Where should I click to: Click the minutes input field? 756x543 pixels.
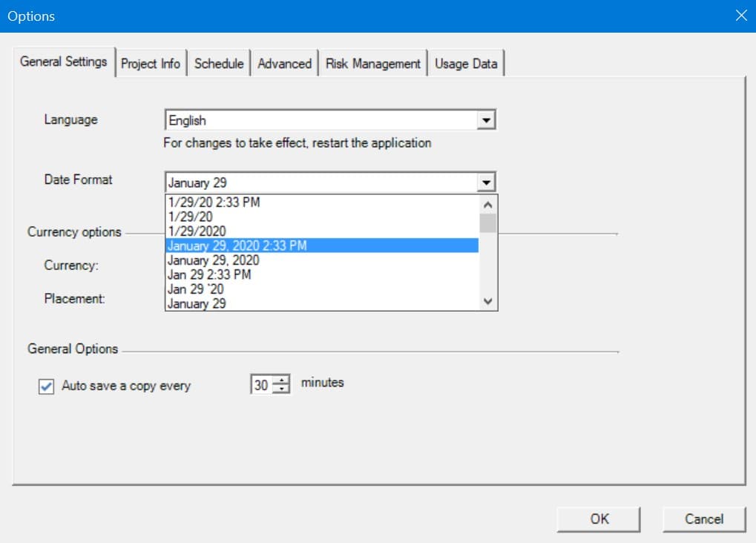263,383
